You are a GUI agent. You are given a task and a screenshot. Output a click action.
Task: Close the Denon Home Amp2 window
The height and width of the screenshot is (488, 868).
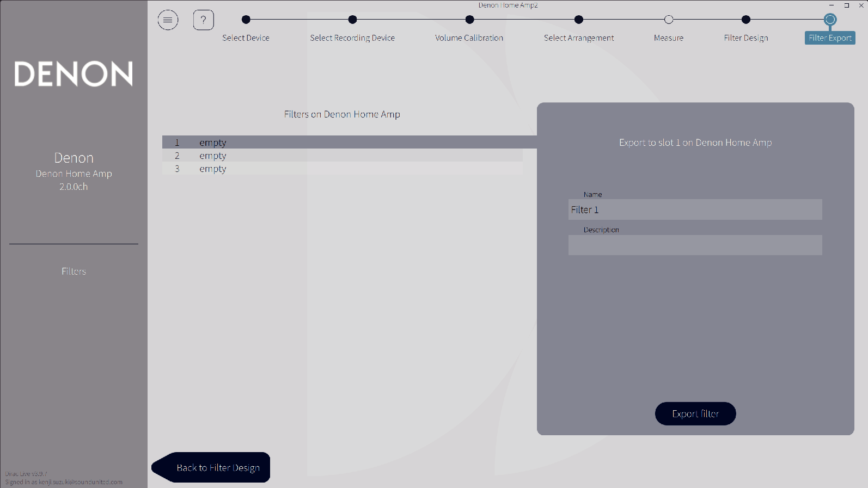coord(861,5)
